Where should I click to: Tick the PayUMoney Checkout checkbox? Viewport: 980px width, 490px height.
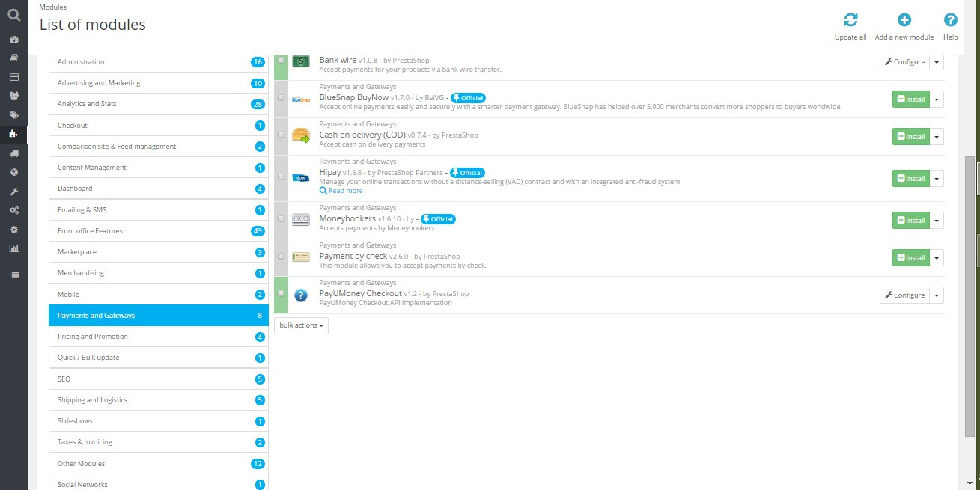tap(281, 293)
